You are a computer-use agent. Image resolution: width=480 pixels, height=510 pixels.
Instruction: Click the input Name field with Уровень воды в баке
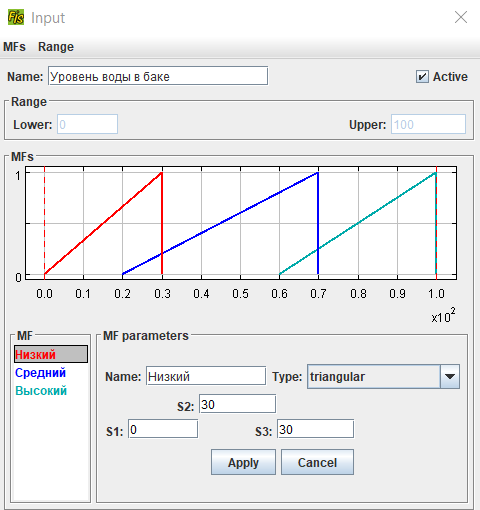pyautogui.click(x=158, y=76)
